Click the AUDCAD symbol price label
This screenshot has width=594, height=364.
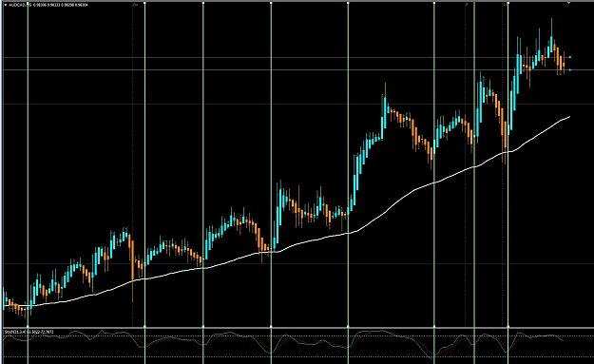[x=48, y=5]
